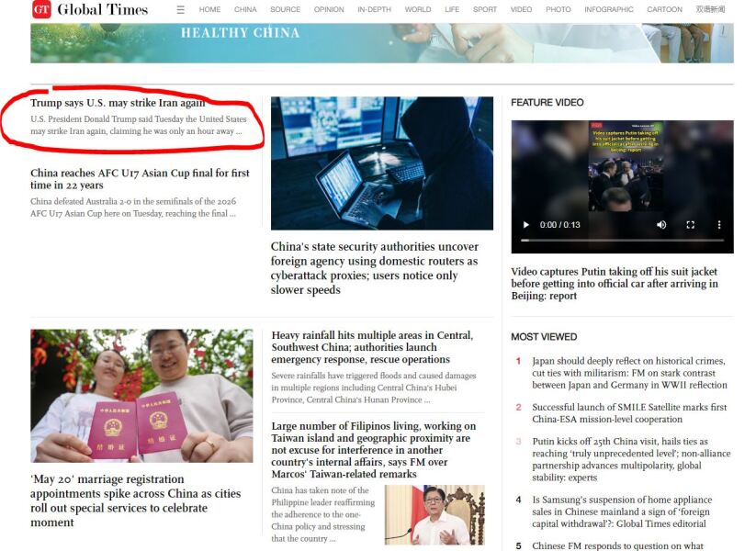Open the CARTOON section
756x551 pixels.
(664, 9)
